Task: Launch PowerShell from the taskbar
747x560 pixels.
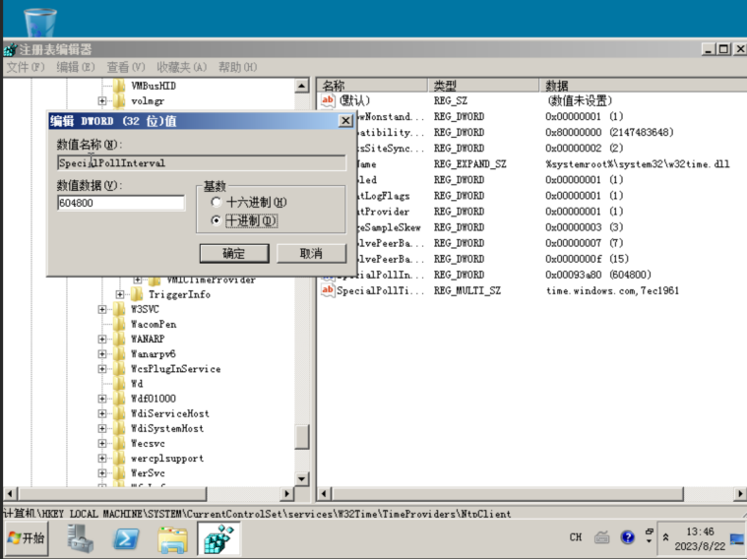Action: tap(126, 537)
